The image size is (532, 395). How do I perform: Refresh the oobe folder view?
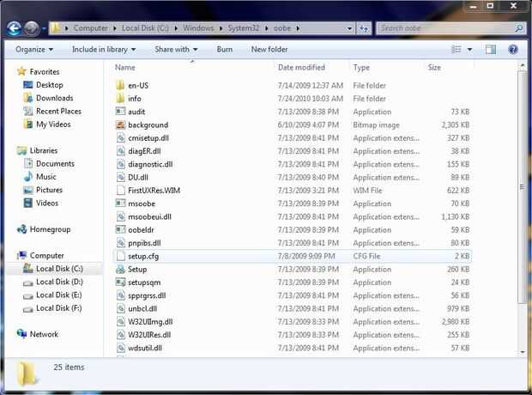tap(363, 28)
